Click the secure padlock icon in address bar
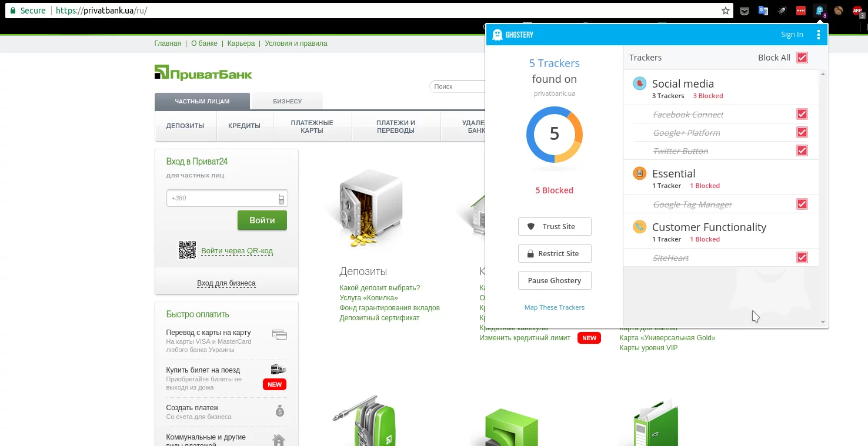 [x=13, y=11]
